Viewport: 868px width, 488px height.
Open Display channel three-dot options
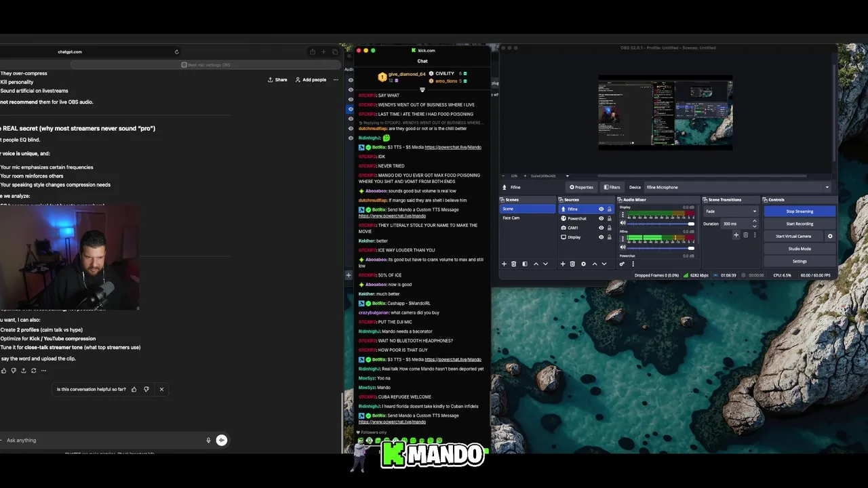tap(623, 215)
